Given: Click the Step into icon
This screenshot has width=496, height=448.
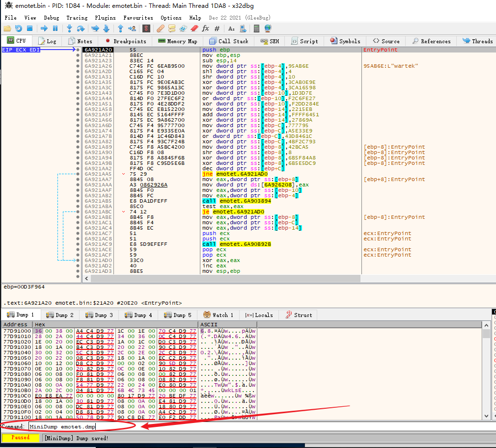Looking at the screenshot, I should [69, 28].
